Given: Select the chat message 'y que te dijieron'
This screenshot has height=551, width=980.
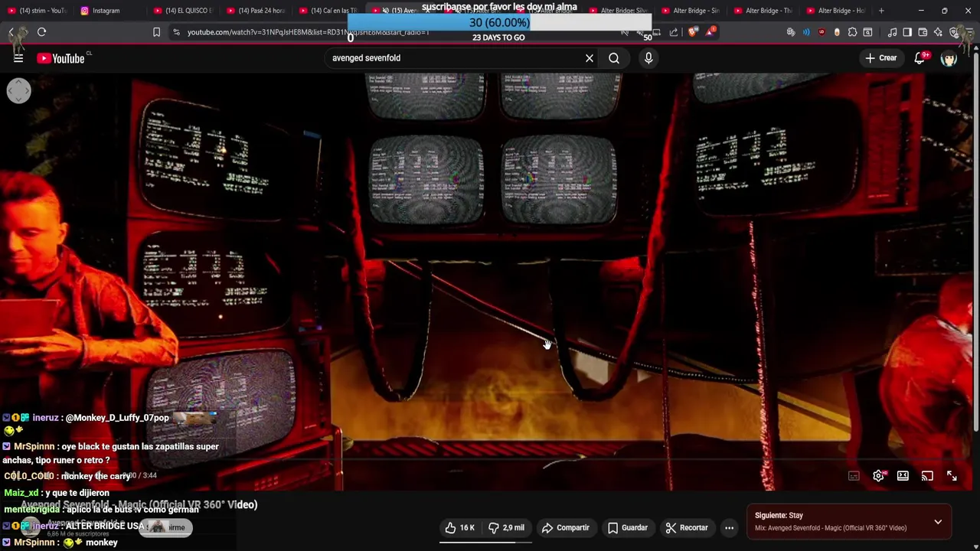Looking at the screenshot, I should [x=57, y=493].
